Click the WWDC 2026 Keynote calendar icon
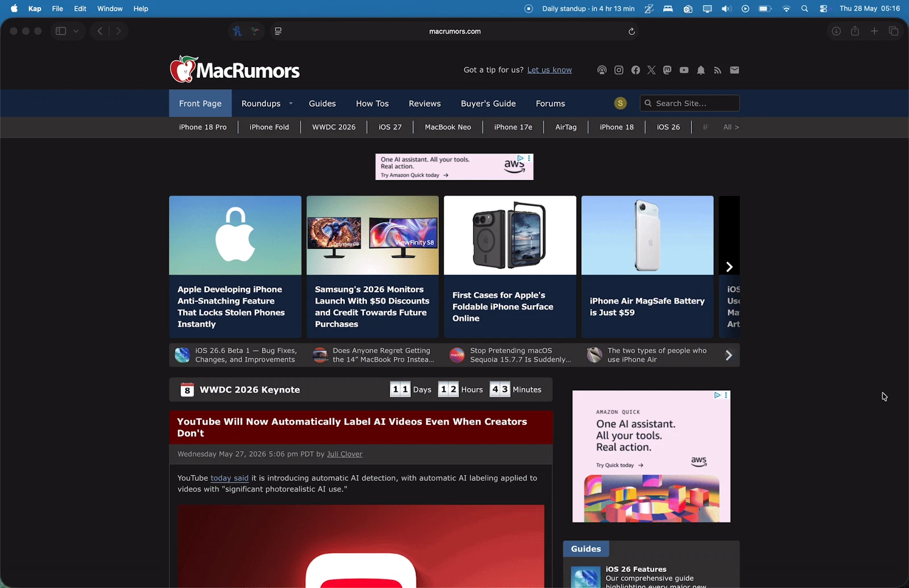Screen dimensions: 909x588 (x=187, y=390)
